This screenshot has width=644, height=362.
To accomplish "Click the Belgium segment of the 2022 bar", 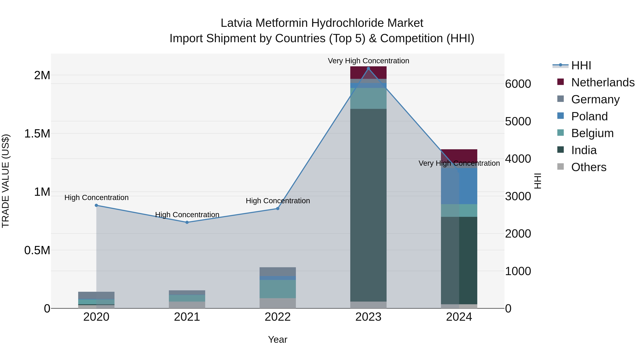I will point(277,289).
